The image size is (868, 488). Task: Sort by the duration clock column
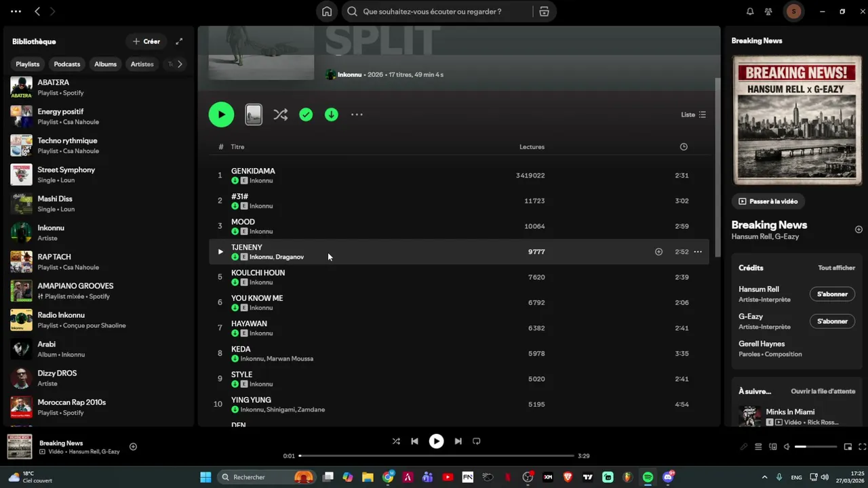pos(684,146)
